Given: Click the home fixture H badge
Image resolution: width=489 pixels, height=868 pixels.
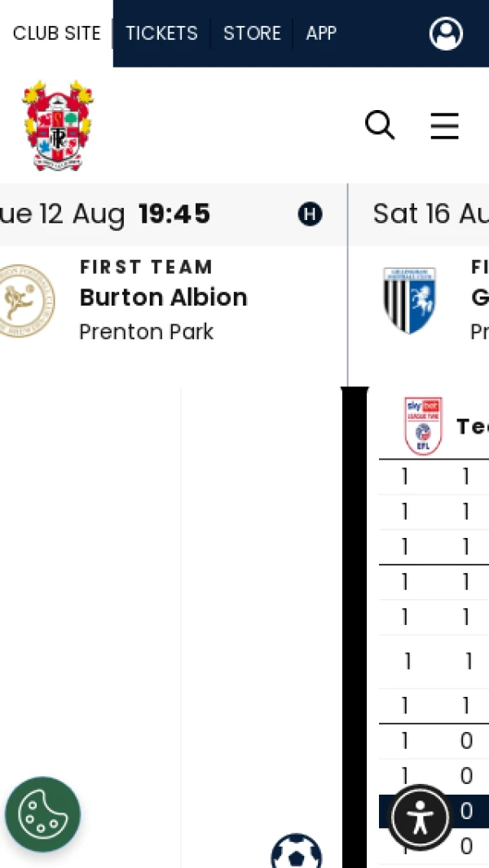Looking at the screenshot, I should tap(311, 214).
